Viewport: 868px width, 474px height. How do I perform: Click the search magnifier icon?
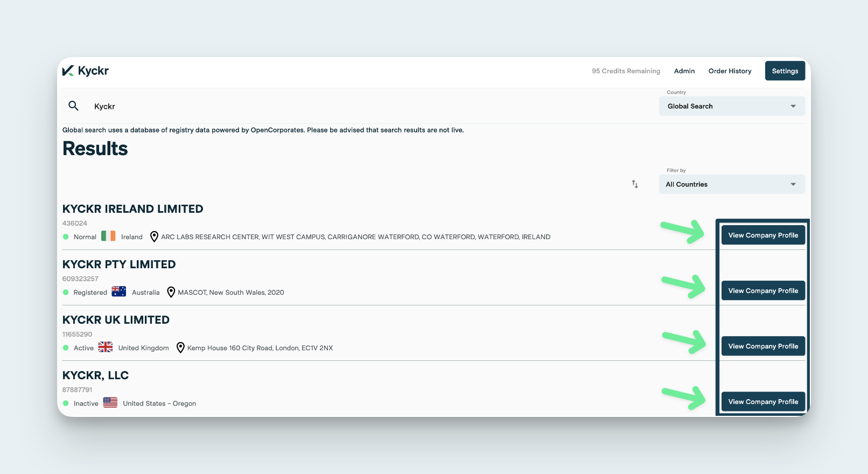pos(74,106)
